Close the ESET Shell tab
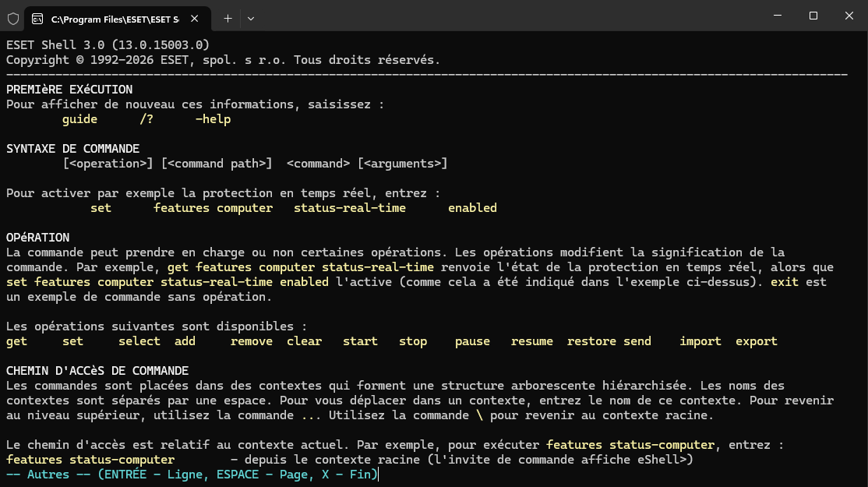The image size is (868, 487). (194, 19)
